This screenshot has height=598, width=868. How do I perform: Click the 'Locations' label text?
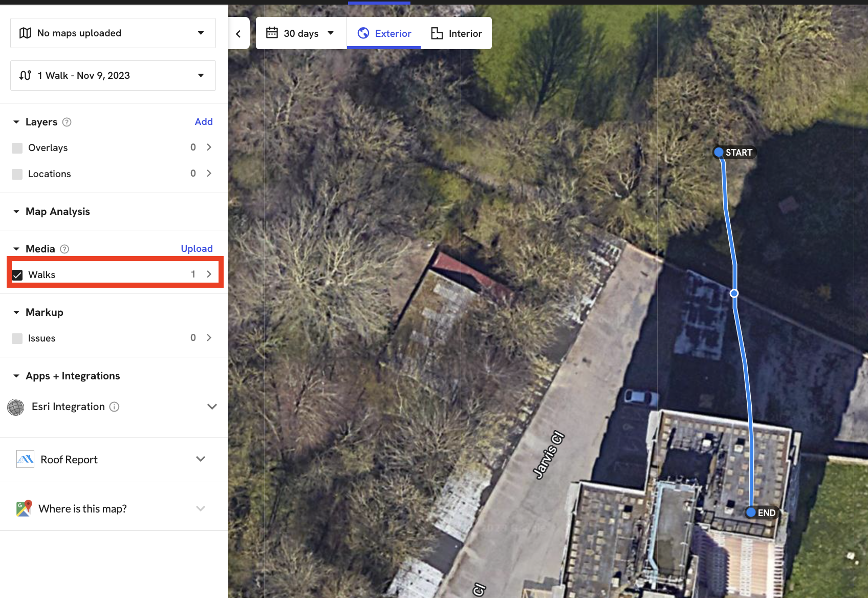point(49,174)
